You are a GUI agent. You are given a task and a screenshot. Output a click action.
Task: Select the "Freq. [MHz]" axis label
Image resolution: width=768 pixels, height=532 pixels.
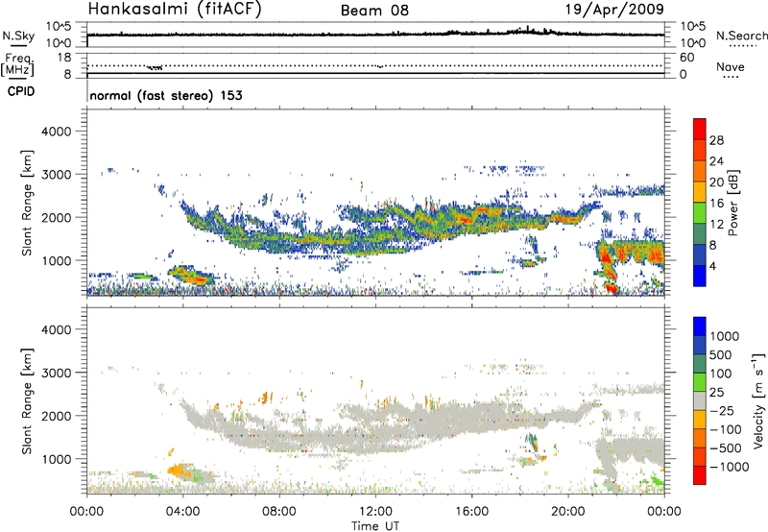[18, 65]
